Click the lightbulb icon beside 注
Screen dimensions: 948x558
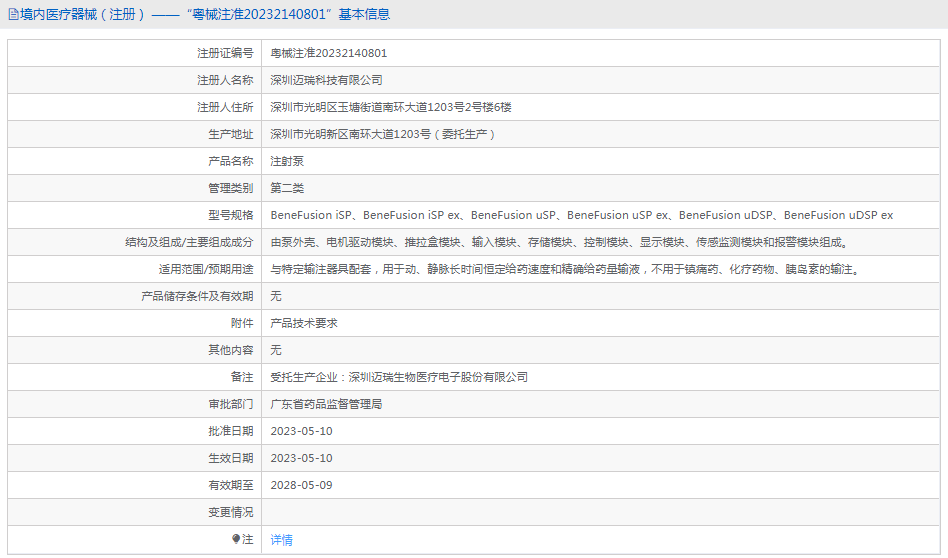pyautogui.click(x=236, y=539)
